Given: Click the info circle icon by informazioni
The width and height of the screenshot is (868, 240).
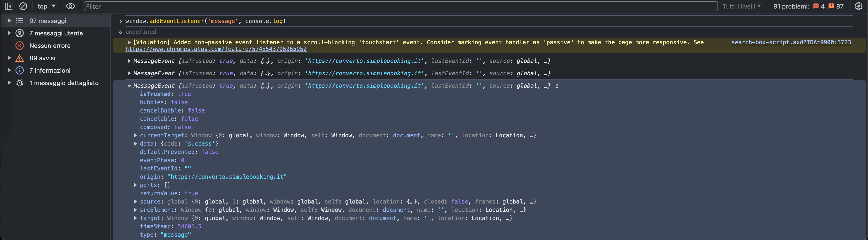Looking at the screenshot, I should pos(20,70).
